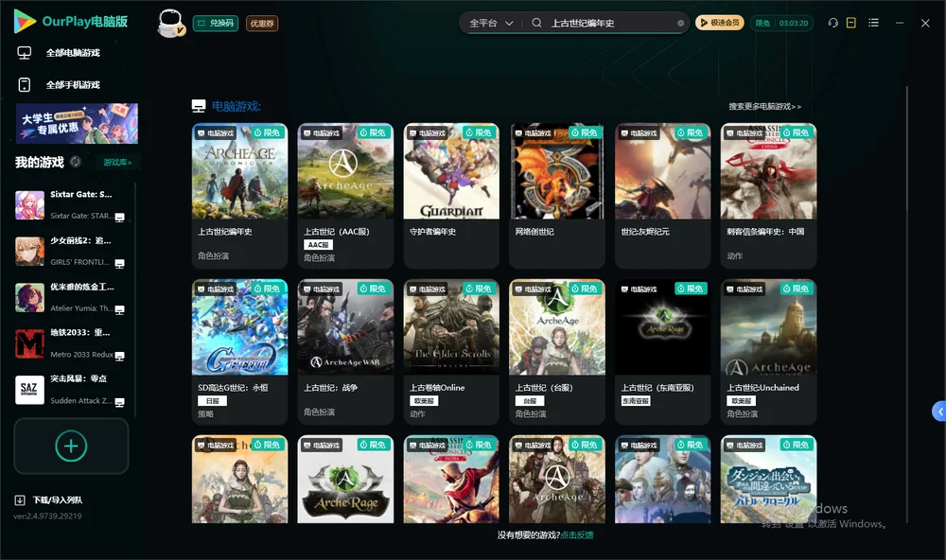Image resolution: width=946 pixels, height=560 pixels.
Task: Open the 刺客信条编年史：中国 card
Action: 768,196
